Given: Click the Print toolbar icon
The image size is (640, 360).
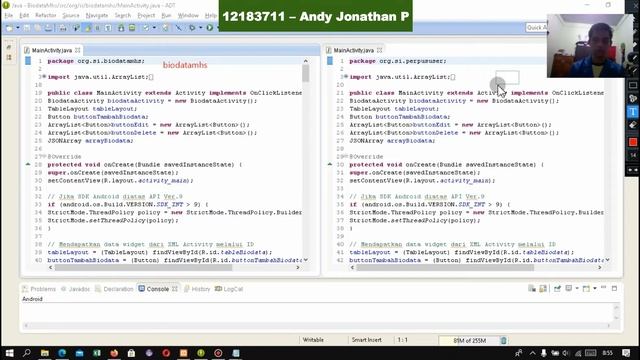Looking at the screenshot, I should tap(62, 28).
